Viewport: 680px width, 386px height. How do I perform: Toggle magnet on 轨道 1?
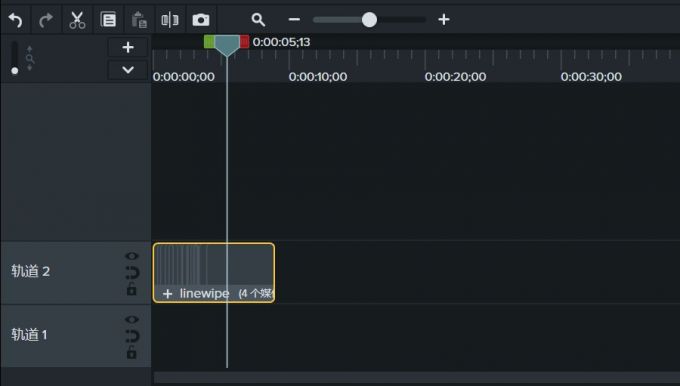tap(132, 336)
